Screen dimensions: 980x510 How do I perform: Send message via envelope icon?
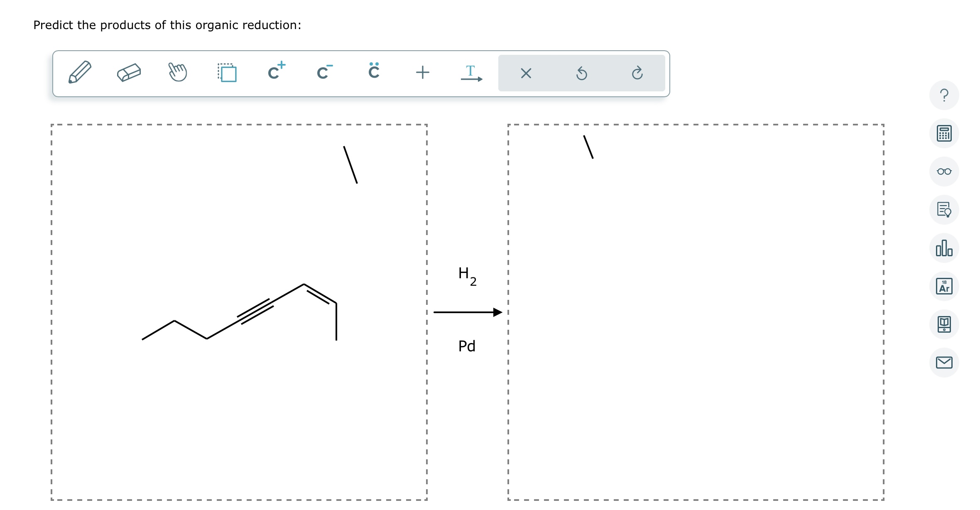tap(944, 363)
